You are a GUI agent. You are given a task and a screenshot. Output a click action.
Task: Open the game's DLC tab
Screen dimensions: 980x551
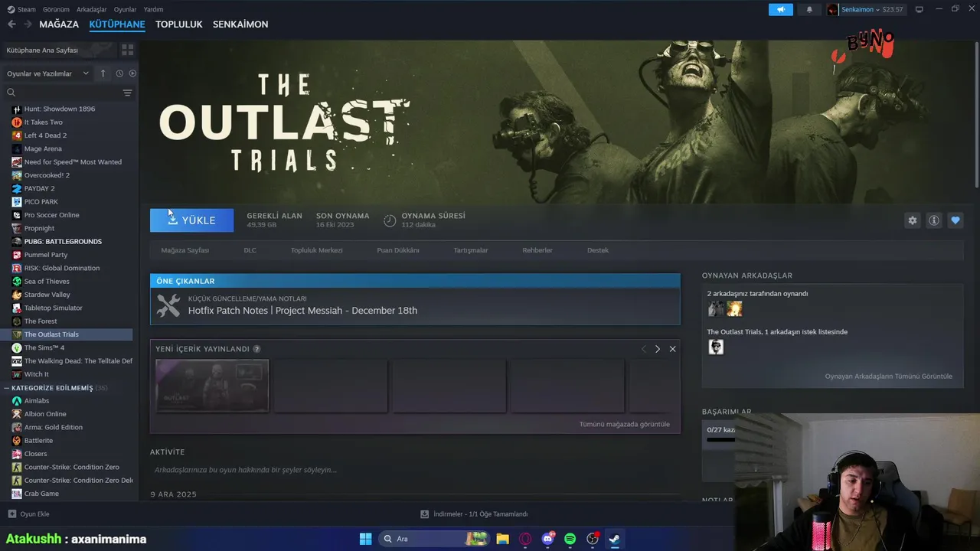click(250, 250)
